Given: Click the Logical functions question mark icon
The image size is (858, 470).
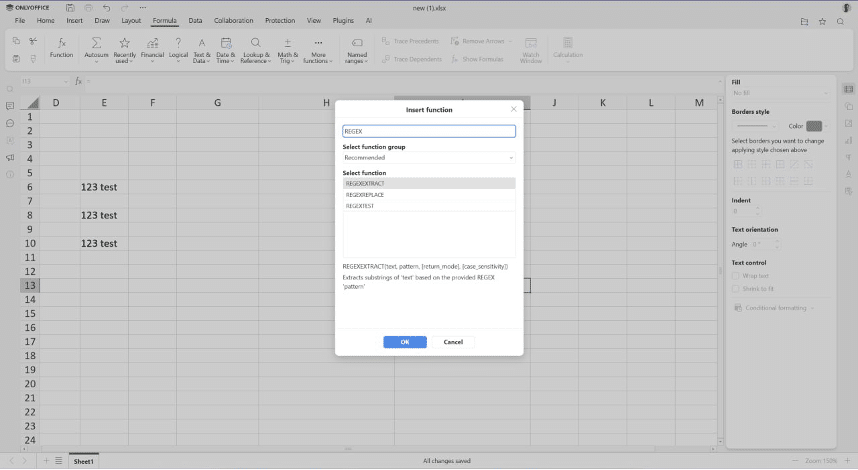Looking at the screenshot, I should [x=178, y=43].
